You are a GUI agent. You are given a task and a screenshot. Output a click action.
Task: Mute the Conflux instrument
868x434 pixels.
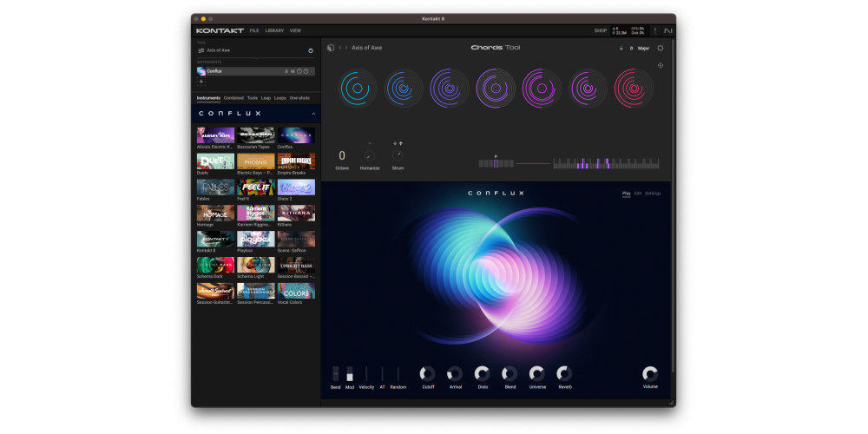[x=293, y=71]
